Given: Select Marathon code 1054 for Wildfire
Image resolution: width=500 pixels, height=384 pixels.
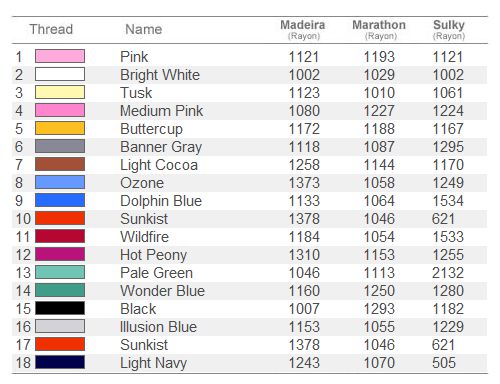Looking at the screenshot, I should (x=379, y=237).
